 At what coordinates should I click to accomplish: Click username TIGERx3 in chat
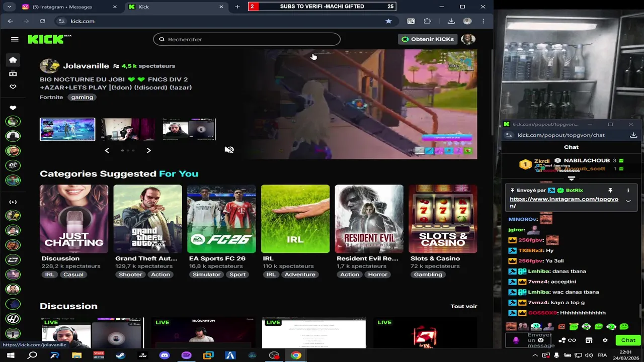530,250
